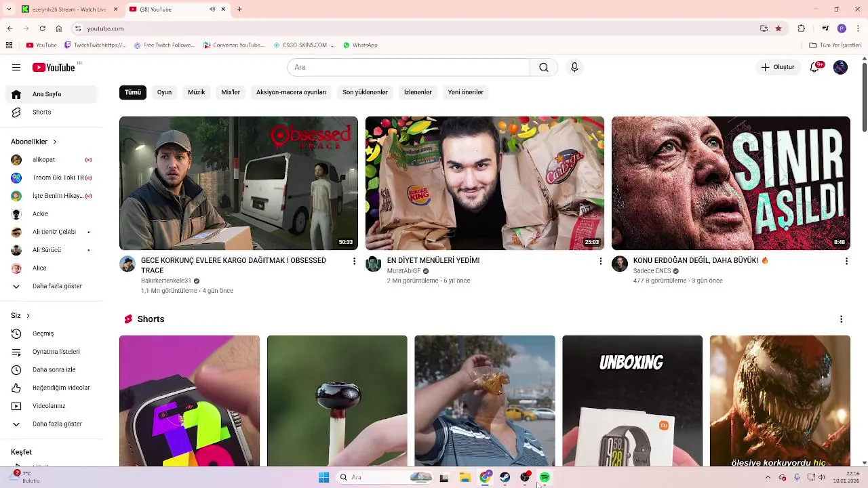Select the Son yüklenenler chip
This screenshot has width=868, height=488.
coord(365,92)
